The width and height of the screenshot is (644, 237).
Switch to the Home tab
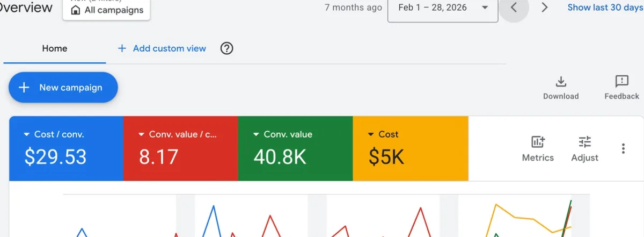(x=55, y=48)
